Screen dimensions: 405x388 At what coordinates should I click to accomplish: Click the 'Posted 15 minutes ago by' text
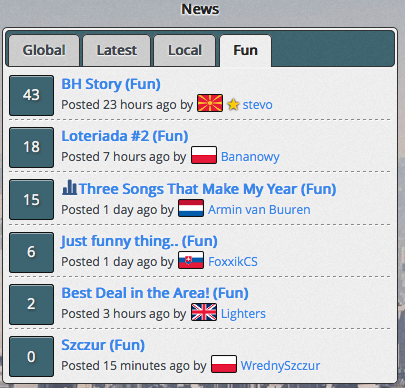(x=134, y=366)
